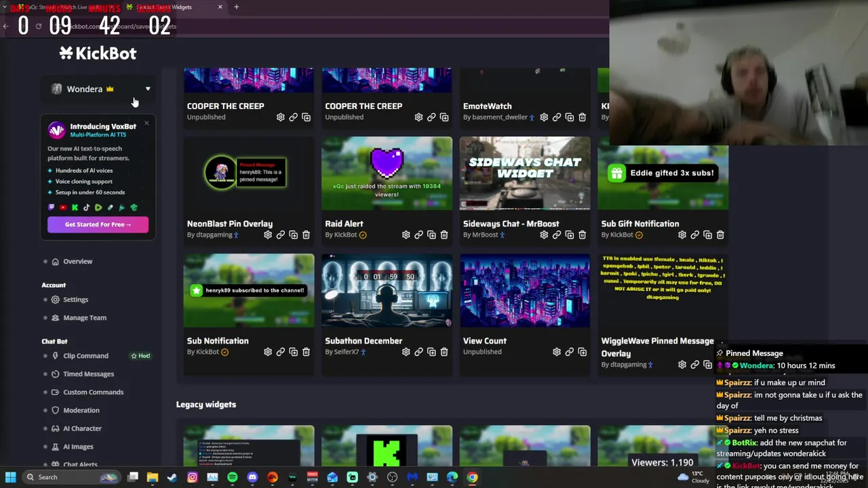Open View Count city thumbnail
Screen dimensions: 868x488
(x=525, y=290)
